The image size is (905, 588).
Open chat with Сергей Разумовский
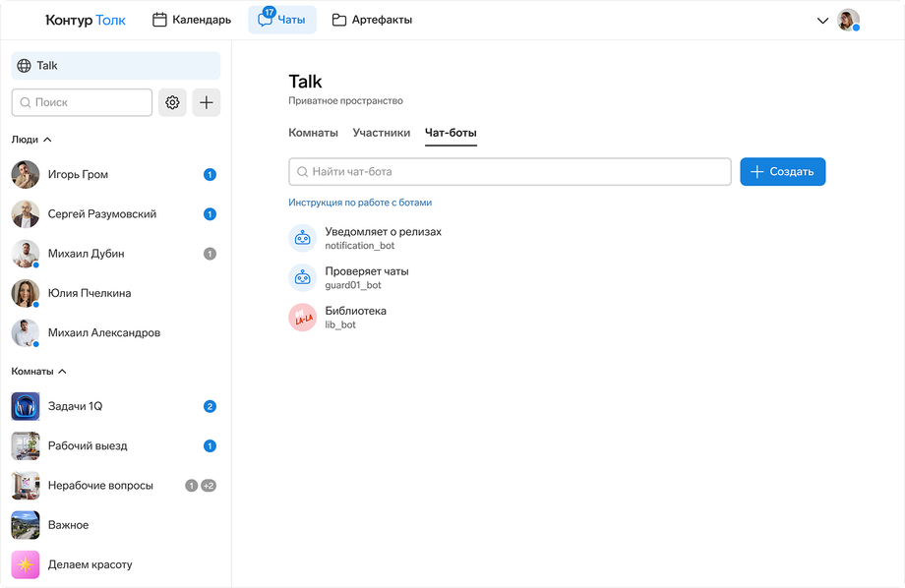(x=116, y=214)
